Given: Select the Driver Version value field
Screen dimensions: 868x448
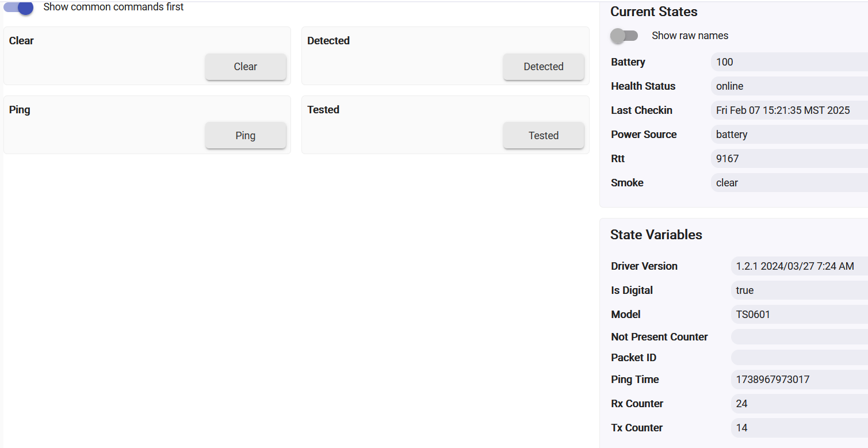Looking at the screenshot, I should (800, 266).
